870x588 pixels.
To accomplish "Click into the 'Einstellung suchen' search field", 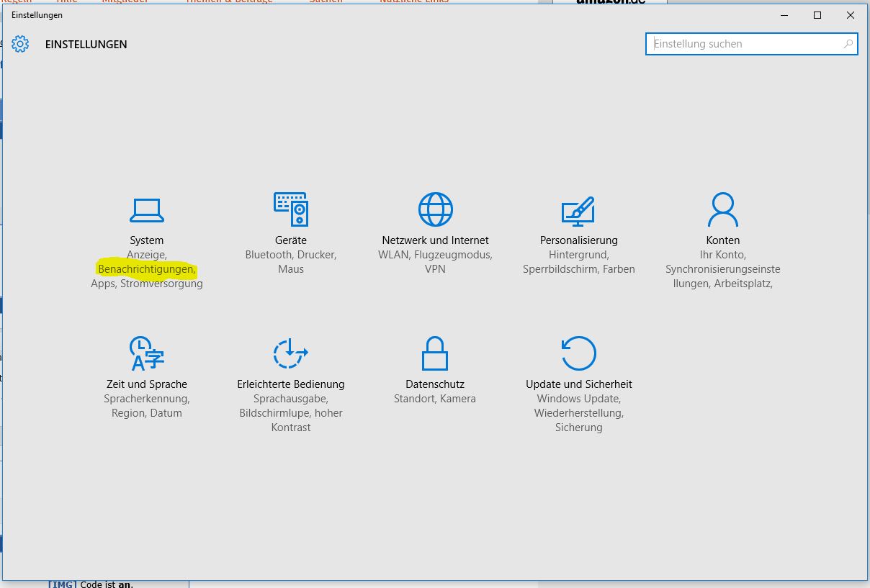I will click(752, 44).
